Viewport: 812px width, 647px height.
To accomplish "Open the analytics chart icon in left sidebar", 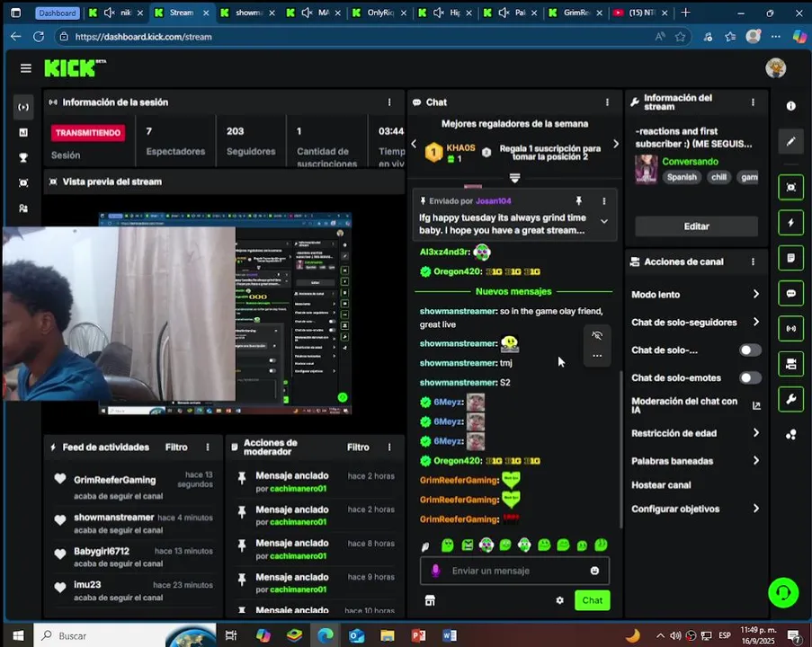I will (23, 132).
